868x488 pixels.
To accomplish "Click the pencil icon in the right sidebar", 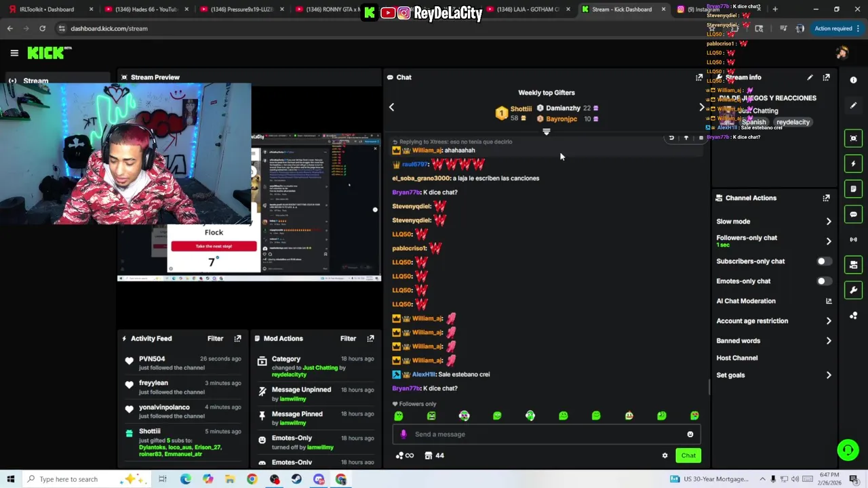I will [853, 106].
